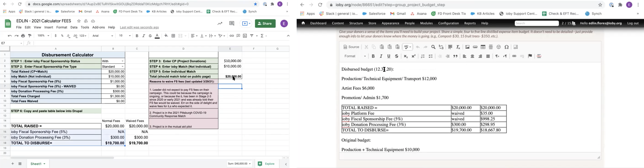Toggle Strikethrough in the ioby editor
644x168 pixels.
tap(397, 56)
